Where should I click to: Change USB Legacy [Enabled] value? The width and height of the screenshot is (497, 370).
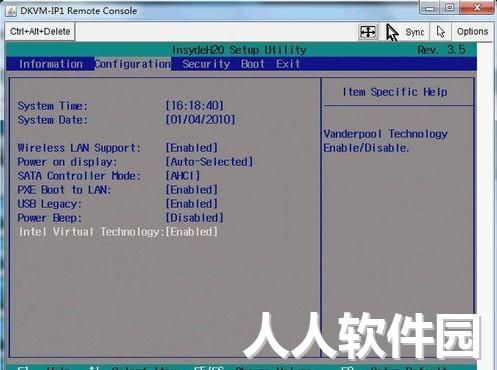click(x=192, y=204)
